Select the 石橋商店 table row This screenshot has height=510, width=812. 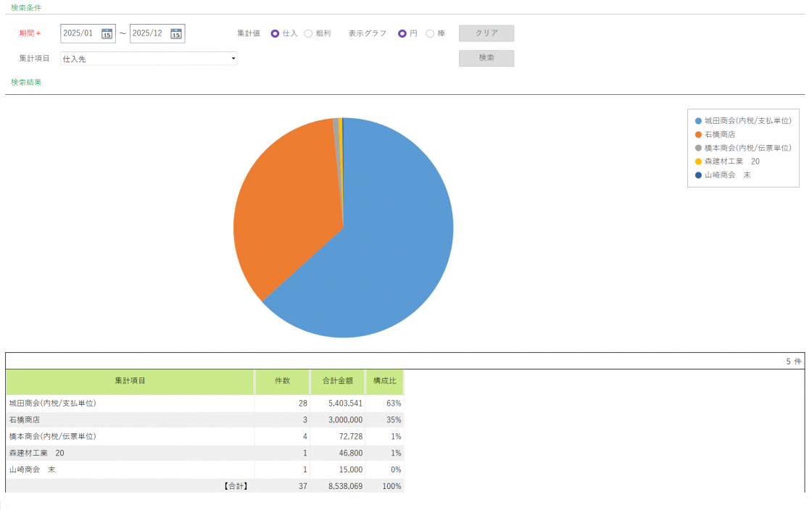[x=130, y=419]
